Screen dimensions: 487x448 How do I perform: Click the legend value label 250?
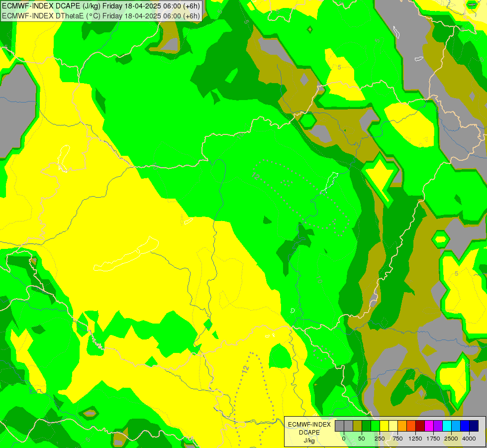coord(380,439)
